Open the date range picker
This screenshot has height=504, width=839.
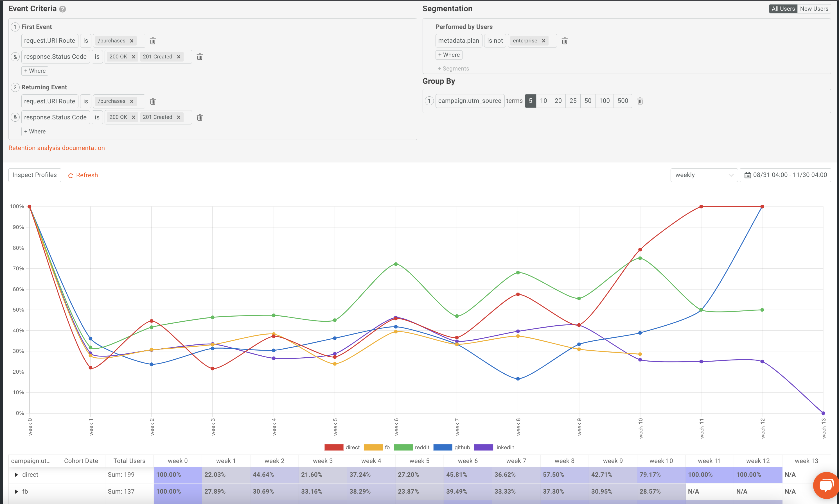click(785, 175)
